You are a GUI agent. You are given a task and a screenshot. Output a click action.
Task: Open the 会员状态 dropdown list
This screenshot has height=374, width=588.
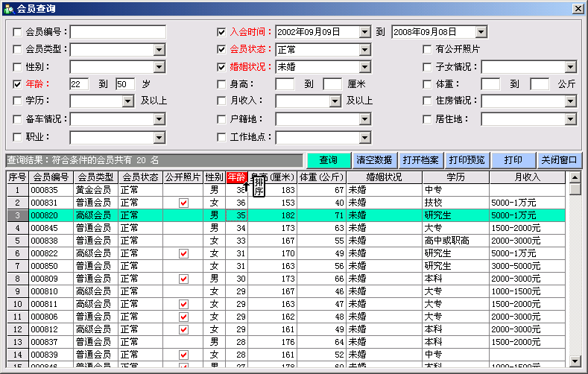pos(364,49)
